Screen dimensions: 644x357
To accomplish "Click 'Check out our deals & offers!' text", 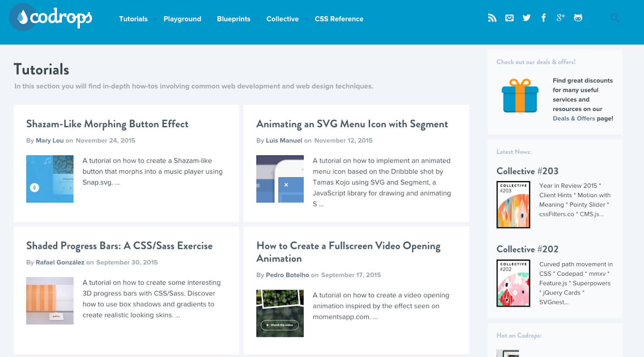I will point(536,62).
